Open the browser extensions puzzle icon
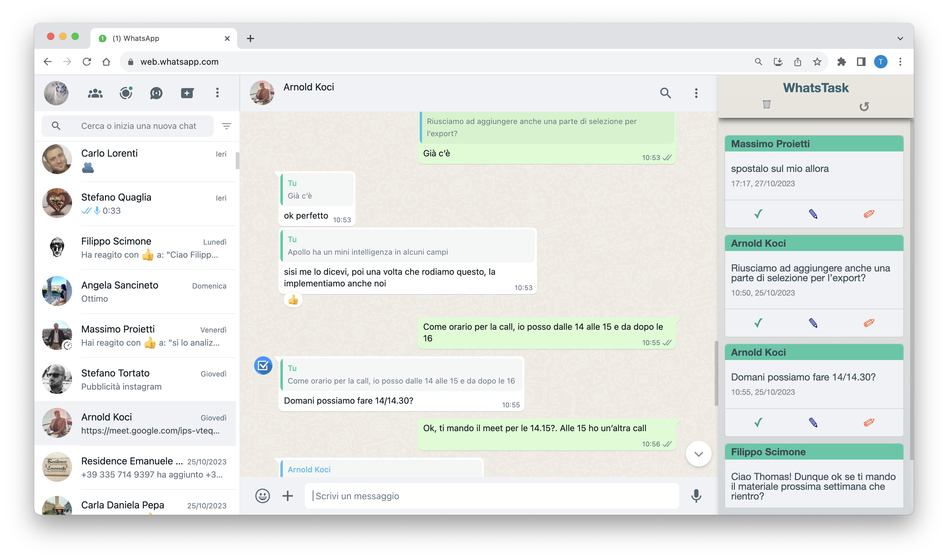The width and height of the screenshot is (948, 560). tap(841, 62)
